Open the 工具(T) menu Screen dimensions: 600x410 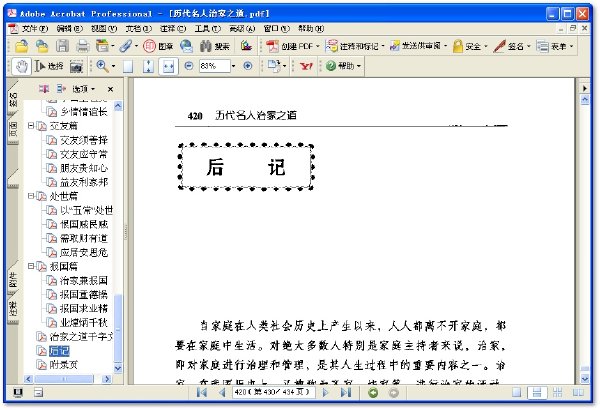(x=207, y=28)
